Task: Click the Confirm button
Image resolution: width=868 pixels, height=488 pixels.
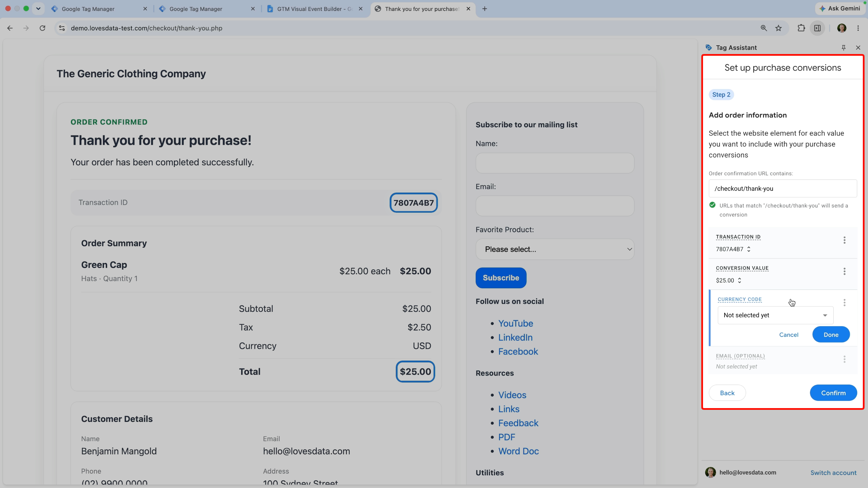Action: click(833, 393)
